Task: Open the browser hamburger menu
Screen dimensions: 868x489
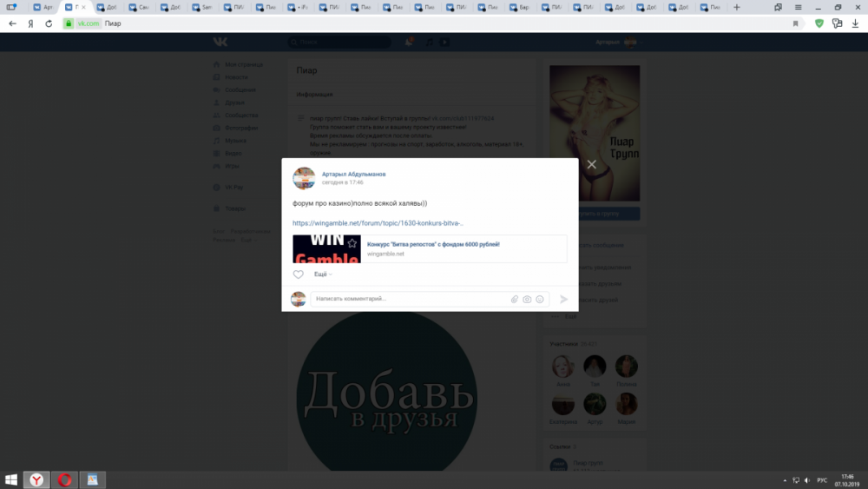Action: (x=799, y=7)
